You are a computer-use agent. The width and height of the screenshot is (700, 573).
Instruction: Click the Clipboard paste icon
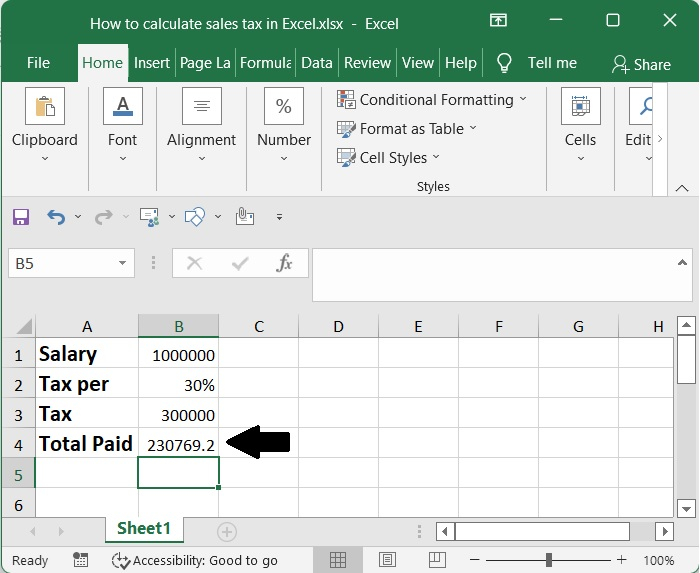(x=46, y=107)
